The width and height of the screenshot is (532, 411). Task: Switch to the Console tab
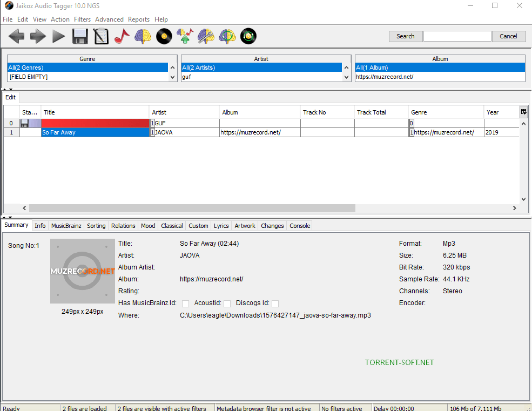pos(300,226)
